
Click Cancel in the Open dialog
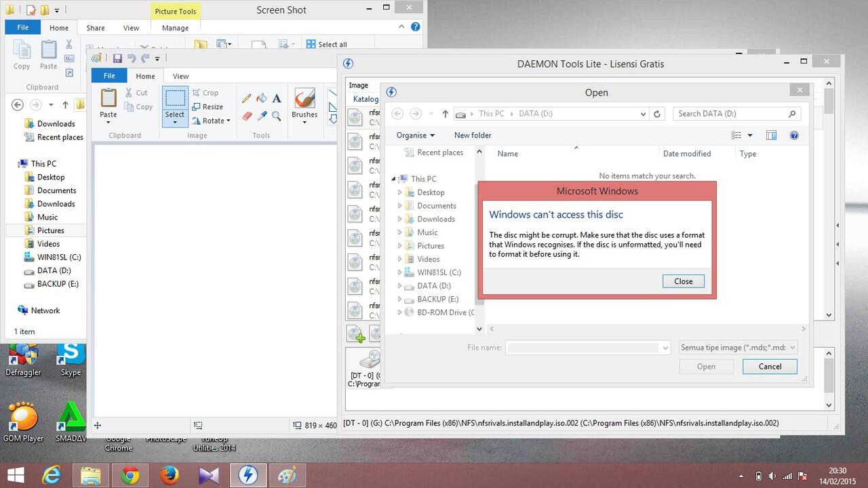(x=770, y=366)
